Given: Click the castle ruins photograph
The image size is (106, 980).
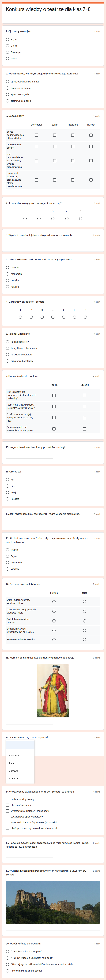Looking at the screenshot, I should pos(53,902).
